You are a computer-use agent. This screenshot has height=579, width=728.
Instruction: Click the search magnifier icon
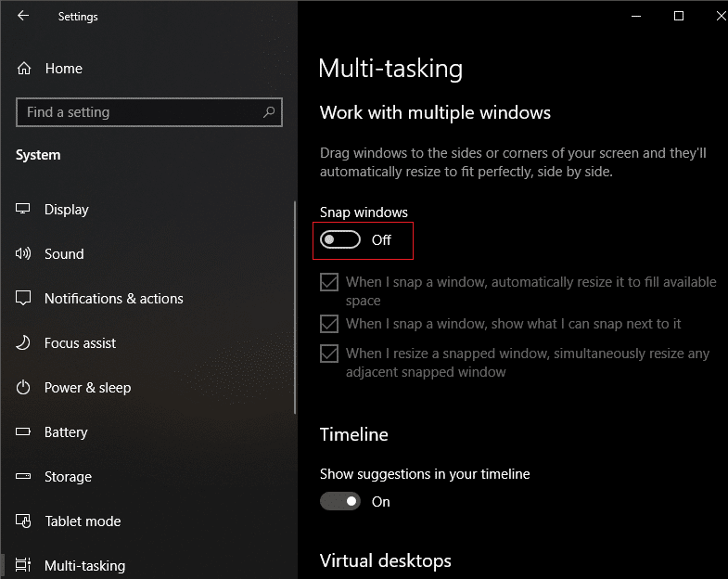pos(269,112)
